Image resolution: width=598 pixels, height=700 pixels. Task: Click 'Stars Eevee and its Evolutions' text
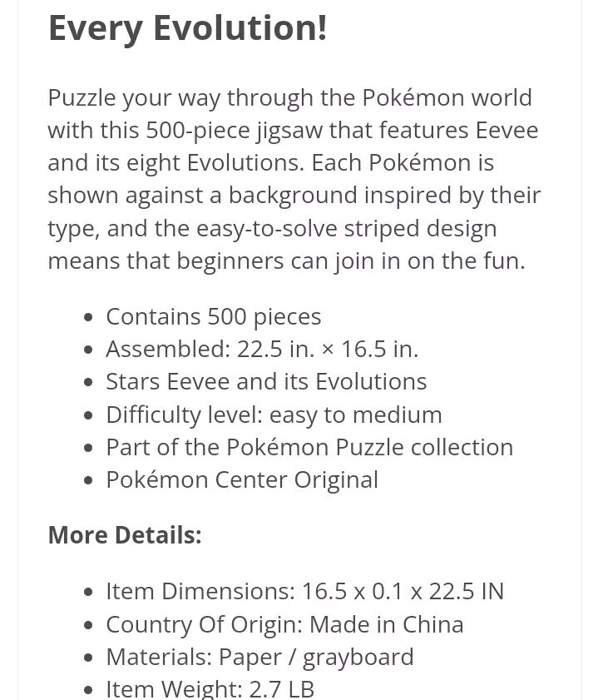click(x=266, y=382)
